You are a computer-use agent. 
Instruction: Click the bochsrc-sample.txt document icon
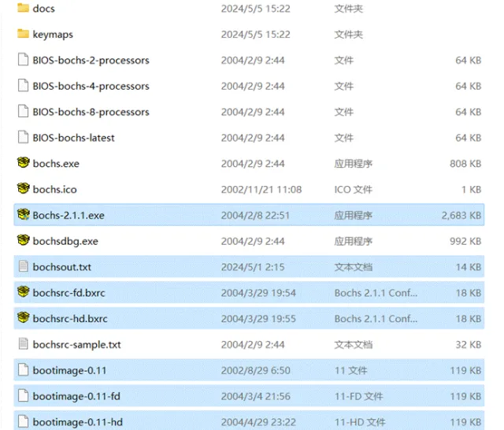click(23, 344)
